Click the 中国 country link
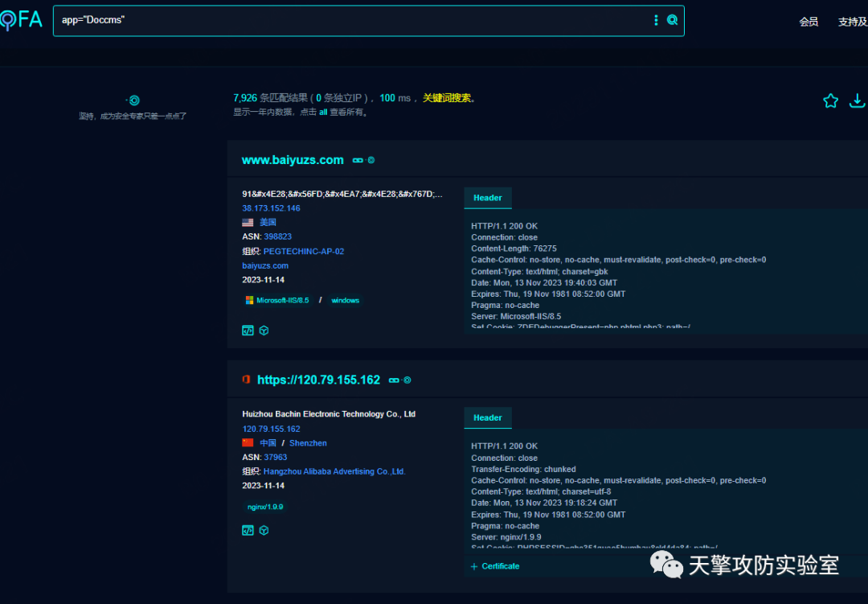This screenshot has width=868, height=604. [x=268, y=443]
